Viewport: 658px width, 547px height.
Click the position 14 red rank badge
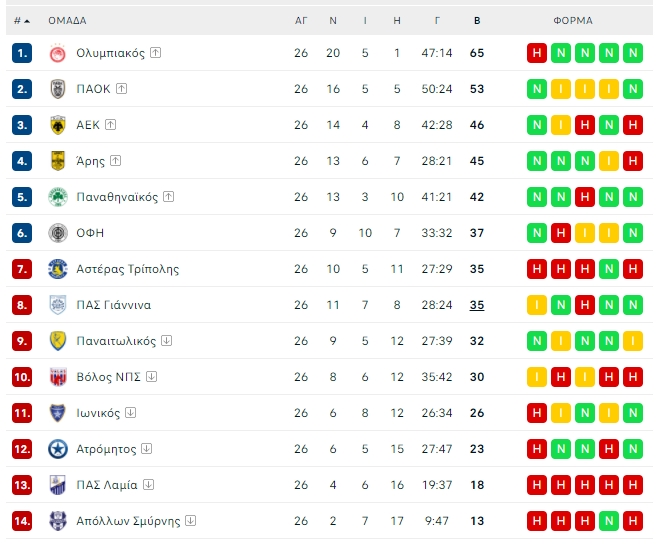[22, 521]
